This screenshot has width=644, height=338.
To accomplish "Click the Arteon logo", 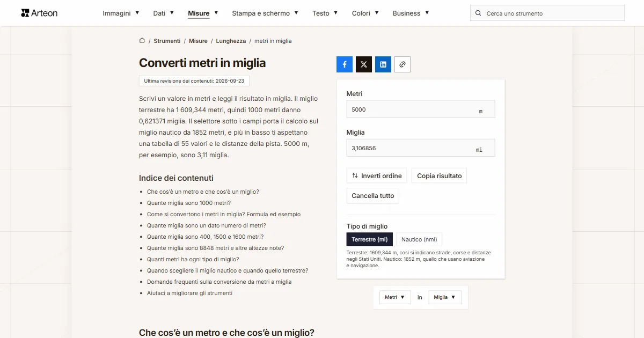I will click(x=39, y=13).
